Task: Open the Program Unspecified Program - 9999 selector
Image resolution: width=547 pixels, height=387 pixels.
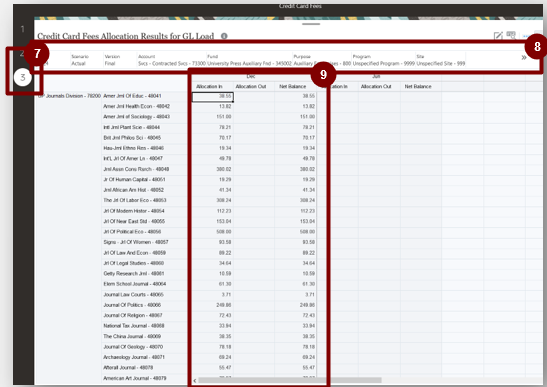Action: (383, 60)
